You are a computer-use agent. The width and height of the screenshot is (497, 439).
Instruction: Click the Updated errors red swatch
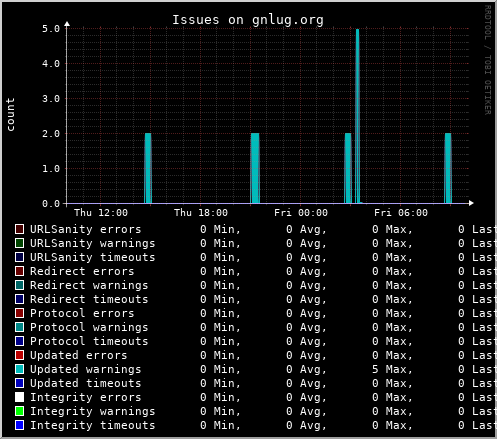coord(19,355)
